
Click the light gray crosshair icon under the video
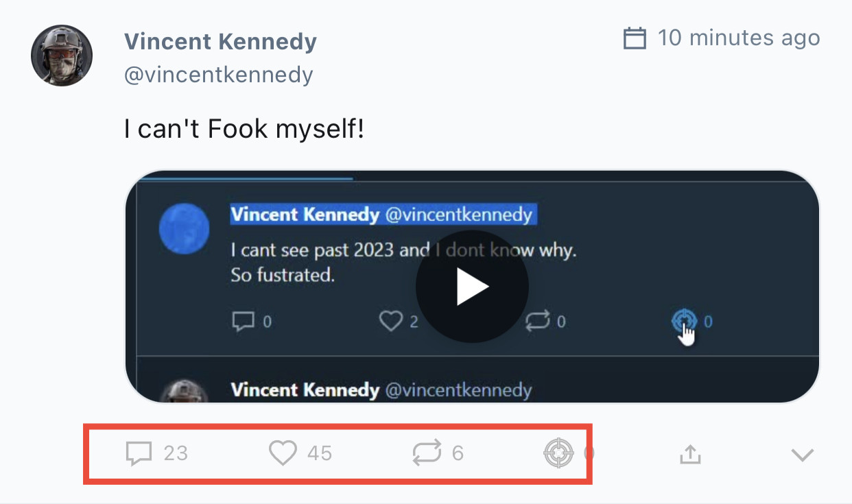(x=558, y=453)
